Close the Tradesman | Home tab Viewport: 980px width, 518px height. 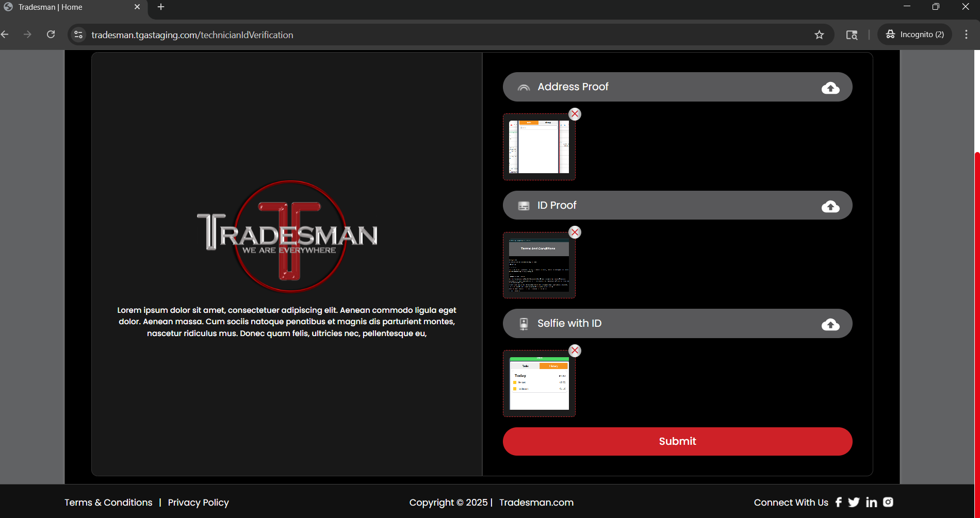(x=137, y=7)
